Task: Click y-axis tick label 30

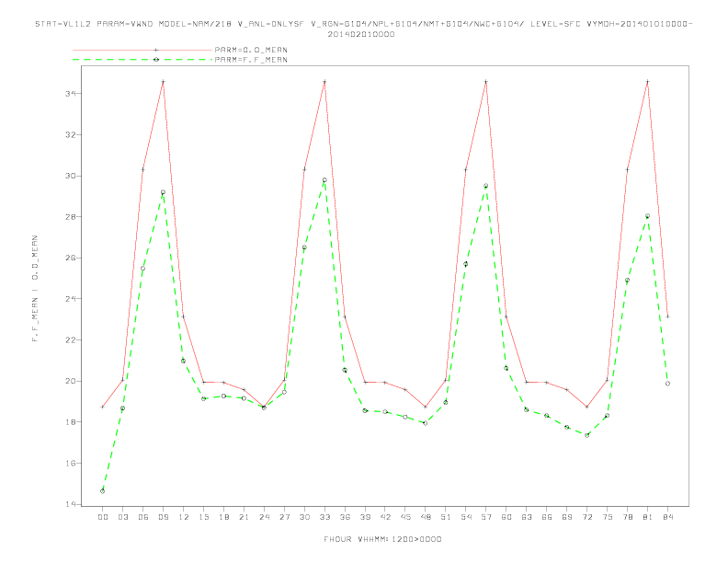Action: tap(70, 176)
